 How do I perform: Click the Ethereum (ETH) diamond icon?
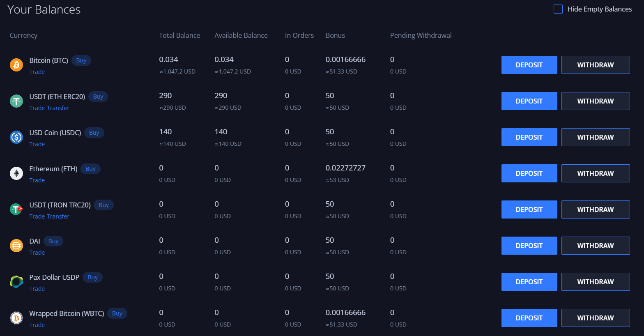click(16, 173)
